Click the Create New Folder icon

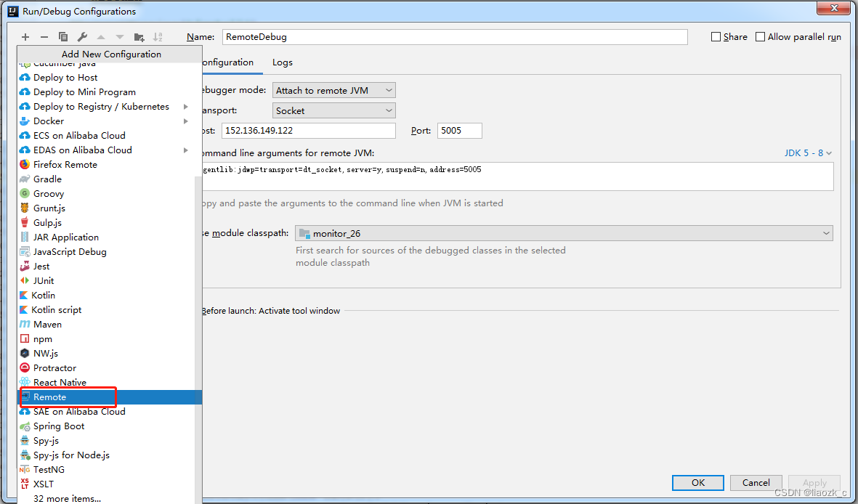point(139,37)
